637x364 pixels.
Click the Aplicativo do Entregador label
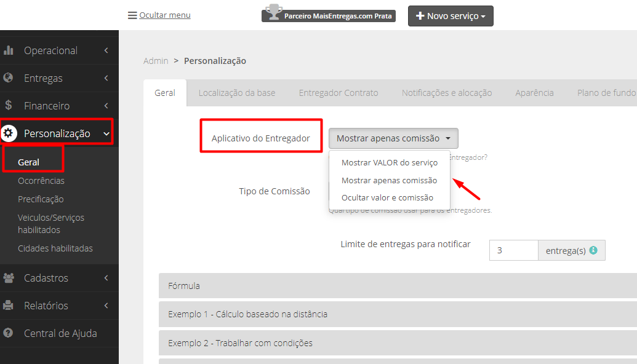coord(261,138)
